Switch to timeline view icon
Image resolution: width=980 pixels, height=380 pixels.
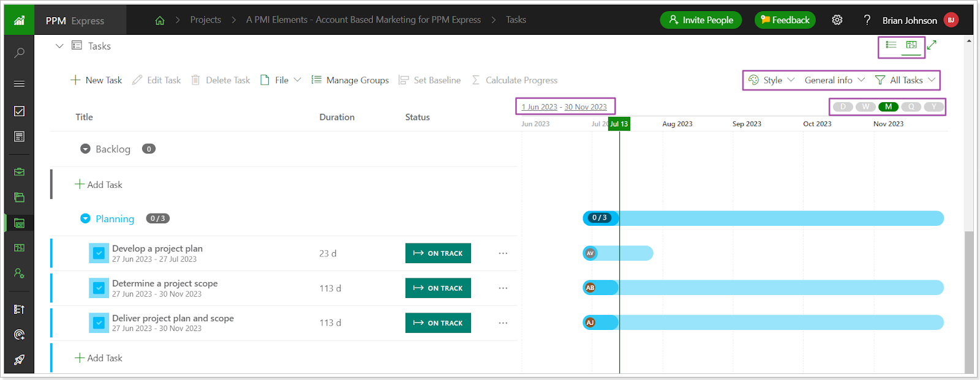point(911,45)
